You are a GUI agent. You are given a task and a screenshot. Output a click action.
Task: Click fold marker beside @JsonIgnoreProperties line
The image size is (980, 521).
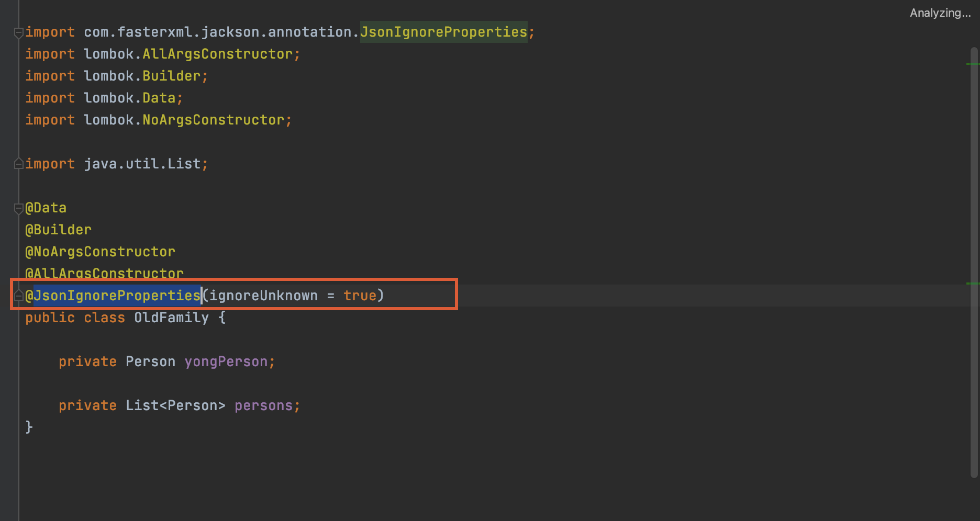[18, 296]
